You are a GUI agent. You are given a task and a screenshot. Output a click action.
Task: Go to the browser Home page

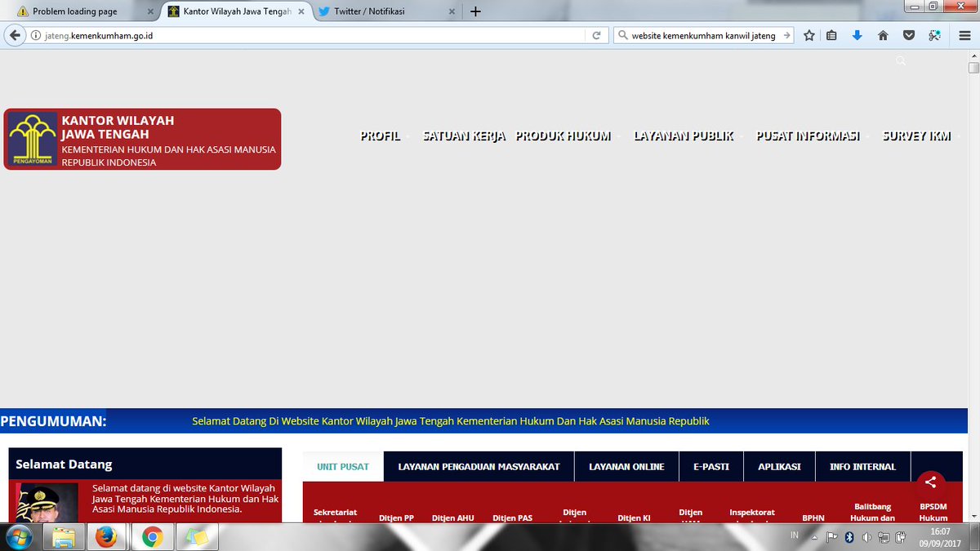click(883, 35)
